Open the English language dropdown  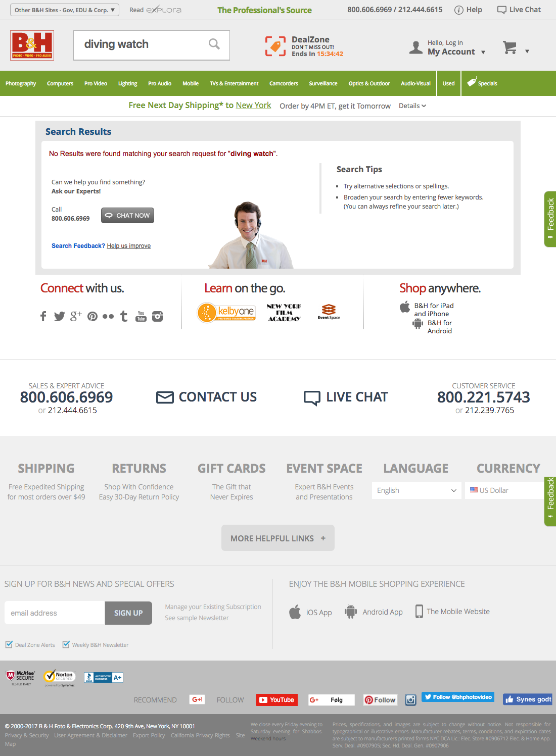click(416, 490)
